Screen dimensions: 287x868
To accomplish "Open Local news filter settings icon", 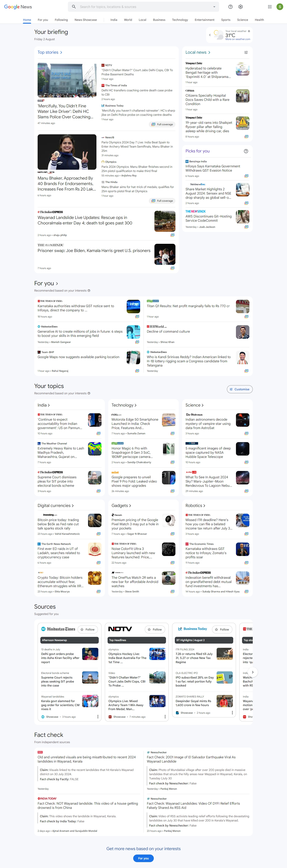I will pos(246,52).
